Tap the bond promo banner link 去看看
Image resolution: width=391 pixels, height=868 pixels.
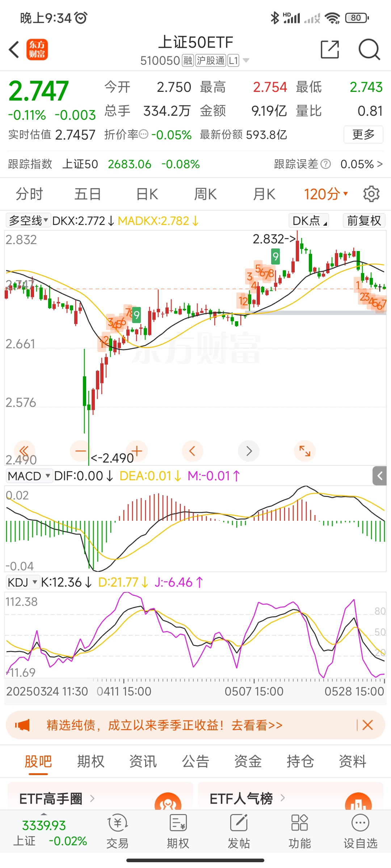[257, 725]
